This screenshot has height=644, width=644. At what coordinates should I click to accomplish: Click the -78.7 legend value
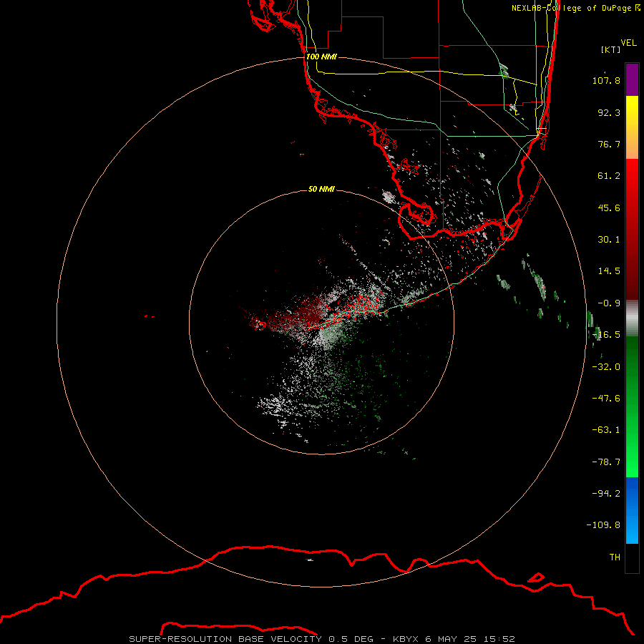click(606, 462)
